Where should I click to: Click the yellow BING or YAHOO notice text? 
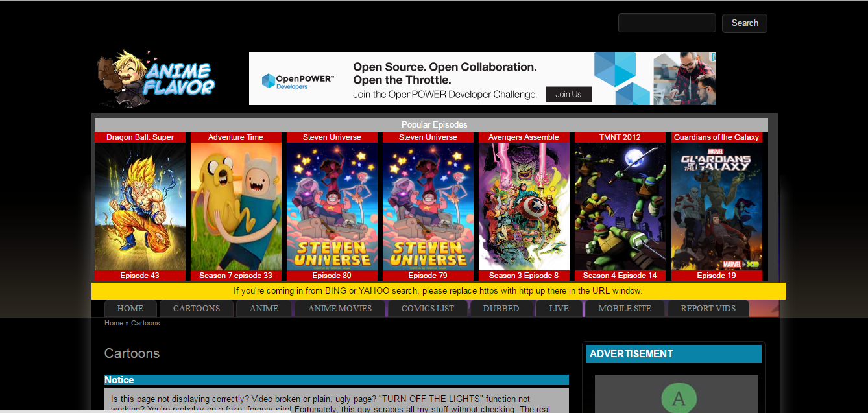(x=439, y=291)
